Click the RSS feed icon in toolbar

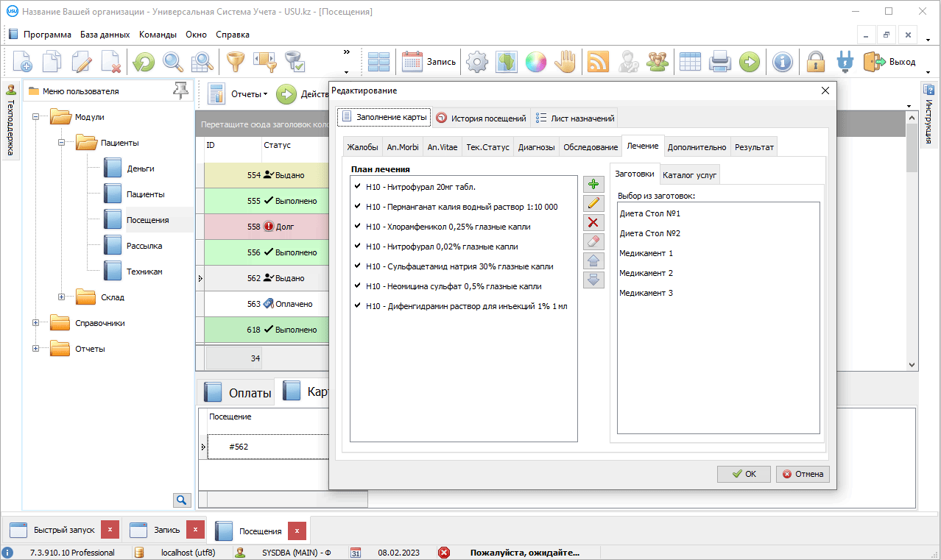tap(597, 62)
